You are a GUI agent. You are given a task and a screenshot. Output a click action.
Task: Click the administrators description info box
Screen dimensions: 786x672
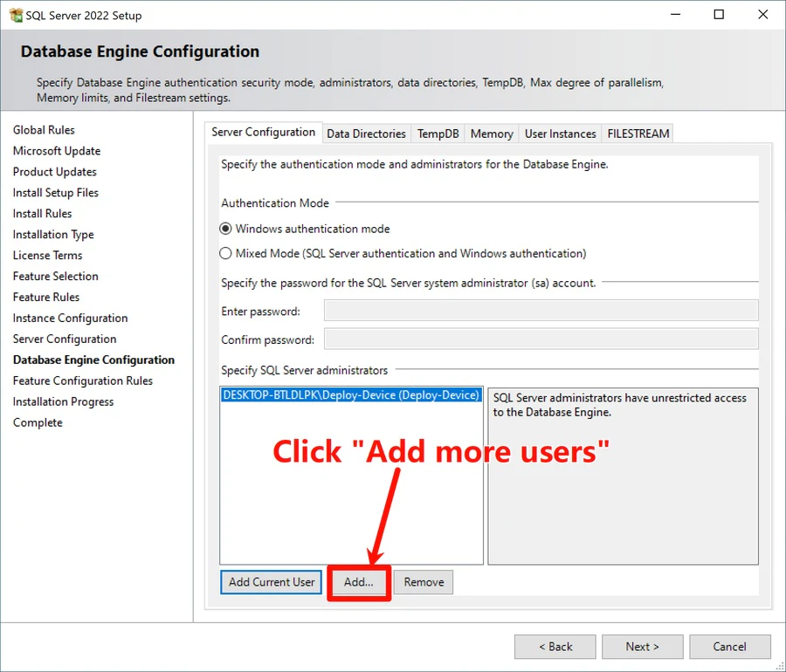pyautogui.click(x=623, y=477)
